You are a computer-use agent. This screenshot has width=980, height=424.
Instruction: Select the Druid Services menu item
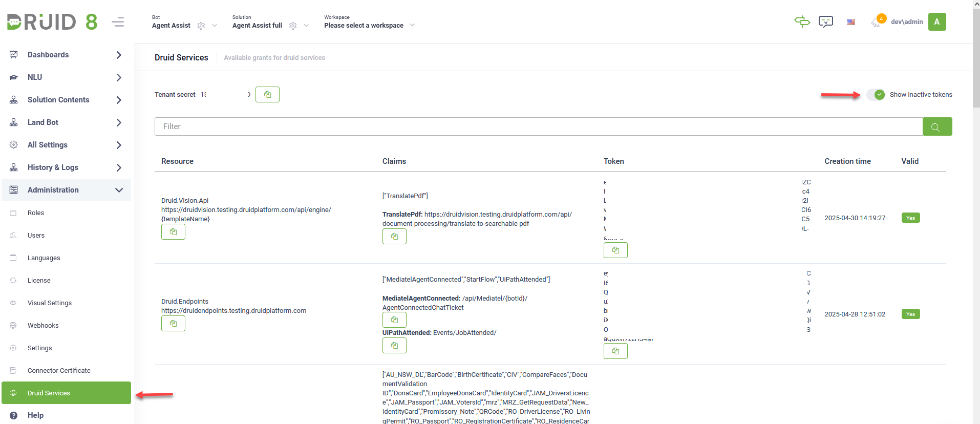pos(67,393)
